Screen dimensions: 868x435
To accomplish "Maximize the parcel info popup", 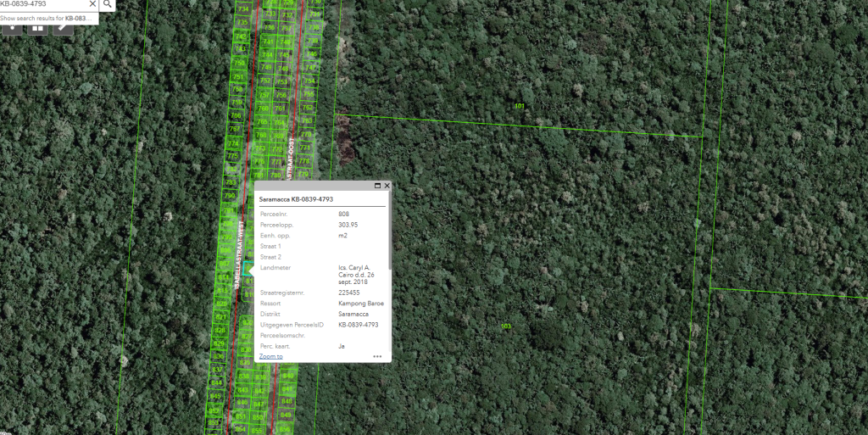I will click(377, 185).
